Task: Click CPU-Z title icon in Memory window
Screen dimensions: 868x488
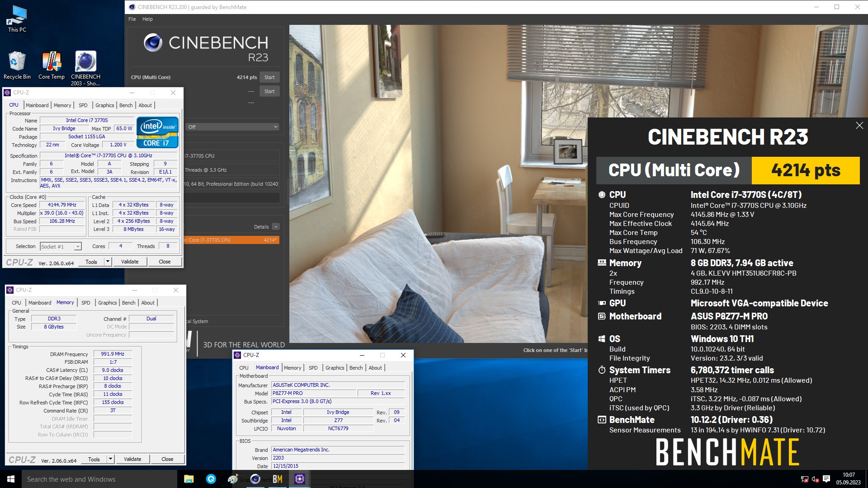Action: pos(10,290)
